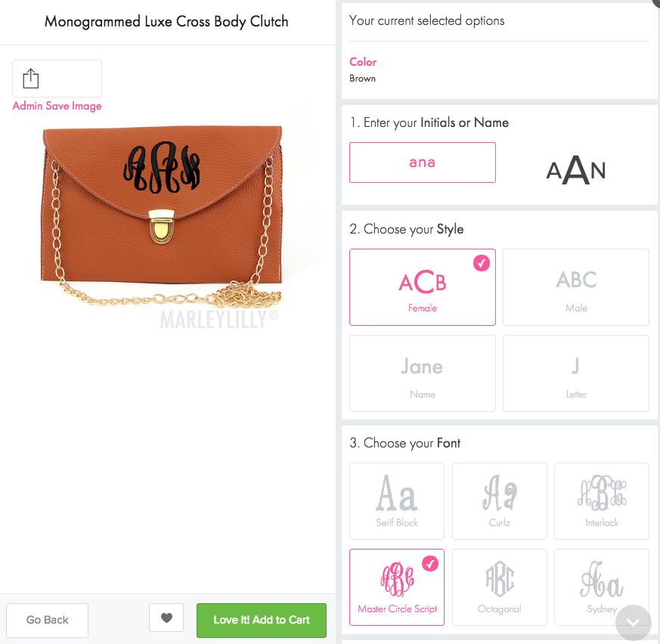Viewport: 660px width, 644px height.
Task: Select the Serif Block font
Action: [x=396, y=501]
